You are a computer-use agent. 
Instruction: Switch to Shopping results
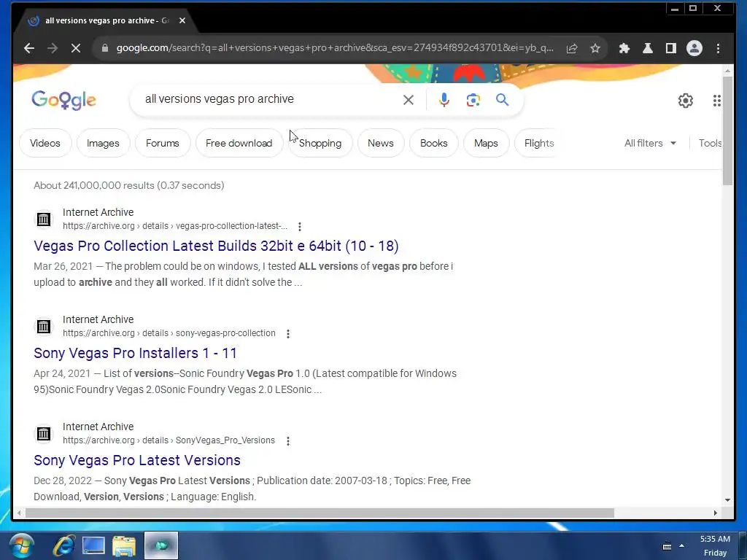pyautogui.click(x=320, y=144)
